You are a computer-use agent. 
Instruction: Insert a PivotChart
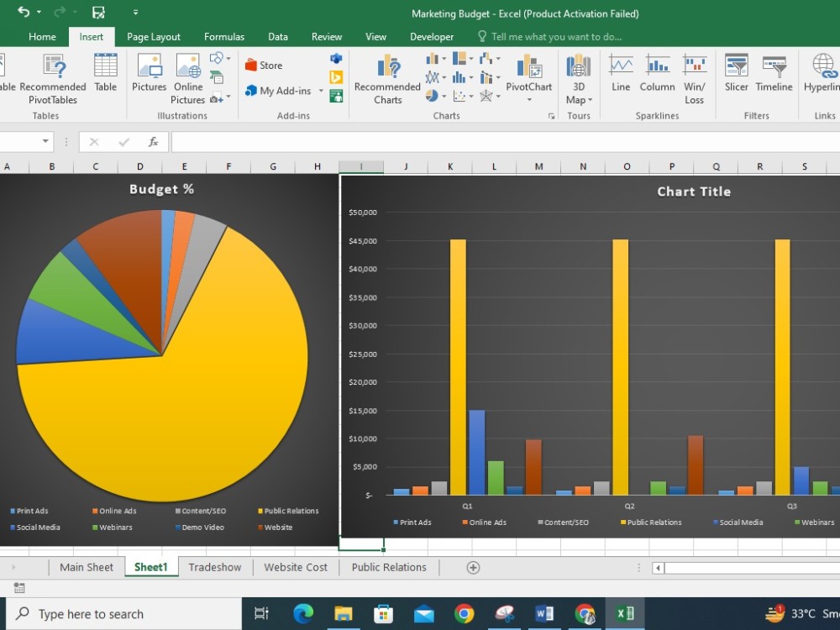tap(529, 78)
